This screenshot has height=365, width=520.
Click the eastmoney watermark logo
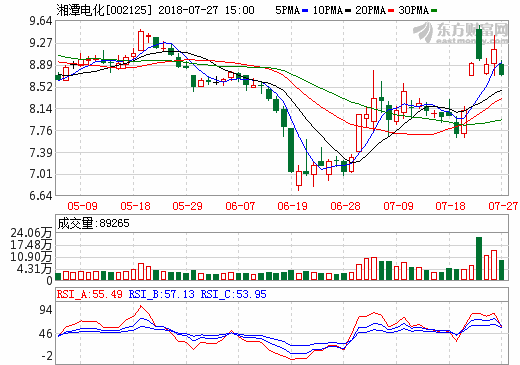click(x=461, y=33)
